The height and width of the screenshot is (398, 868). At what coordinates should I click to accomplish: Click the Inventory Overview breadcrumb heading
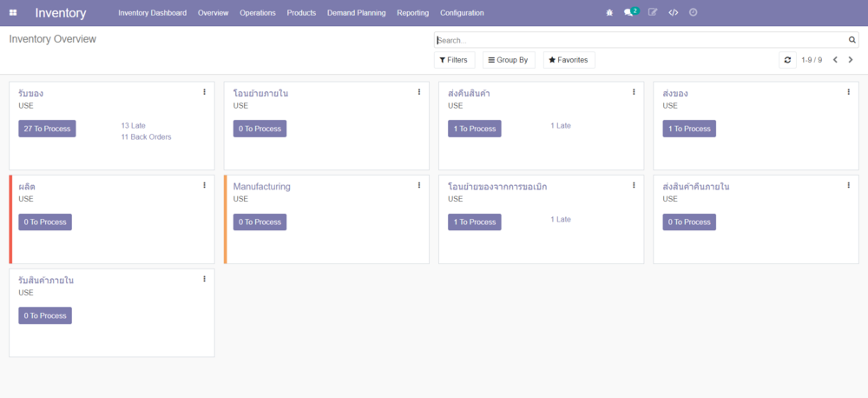tap(53, 39)
